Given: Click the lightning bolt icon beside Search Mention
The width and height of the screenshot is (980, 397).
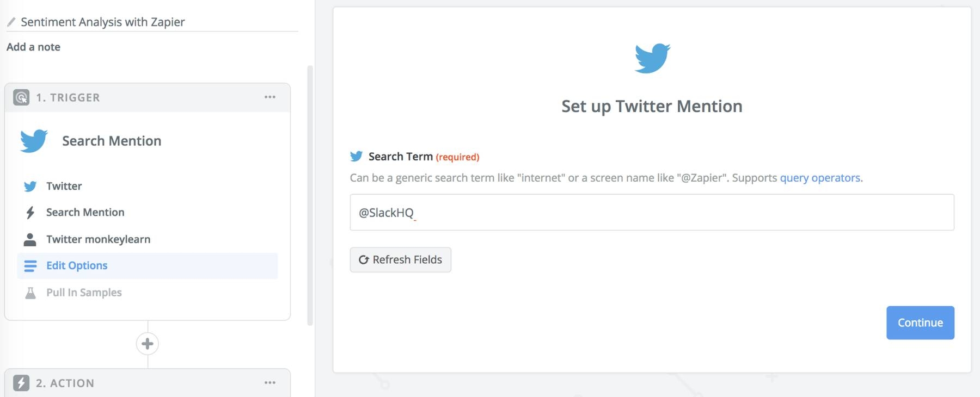Looking at the screenshot, I should click(x=30, y=213).
